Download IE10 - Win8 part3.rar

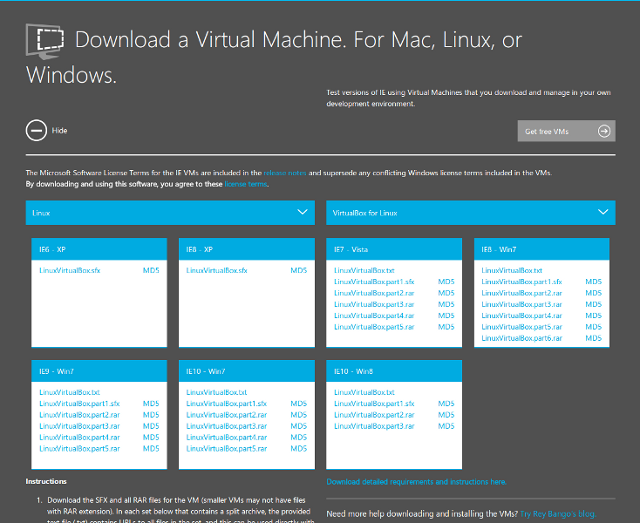[374, 426]
